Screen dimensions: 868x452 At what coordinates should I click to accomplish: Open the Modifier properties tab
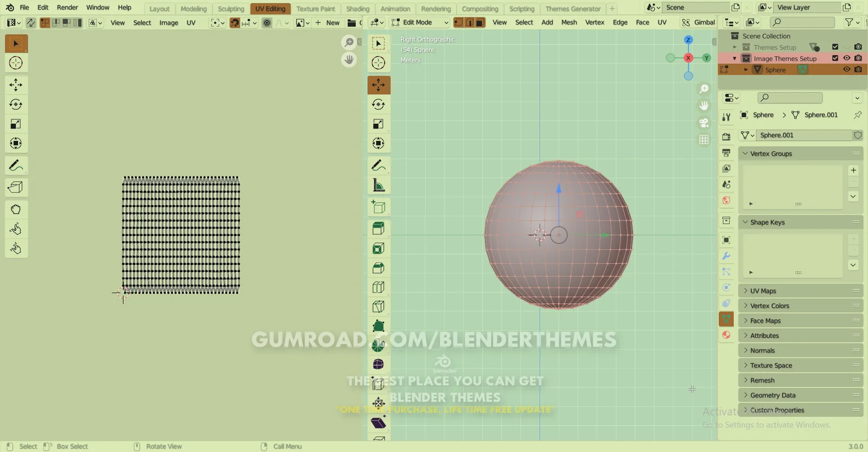(726, 256)
